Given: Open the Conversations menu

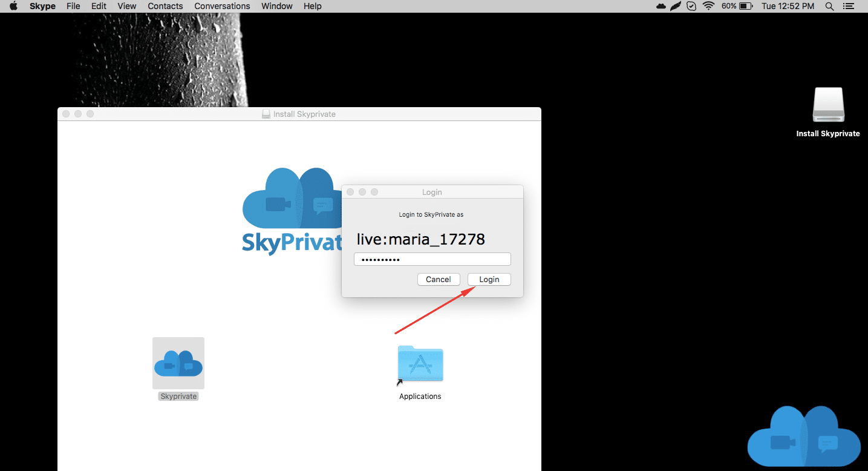Looking at the screenshot, I should (x=222, y=6).
